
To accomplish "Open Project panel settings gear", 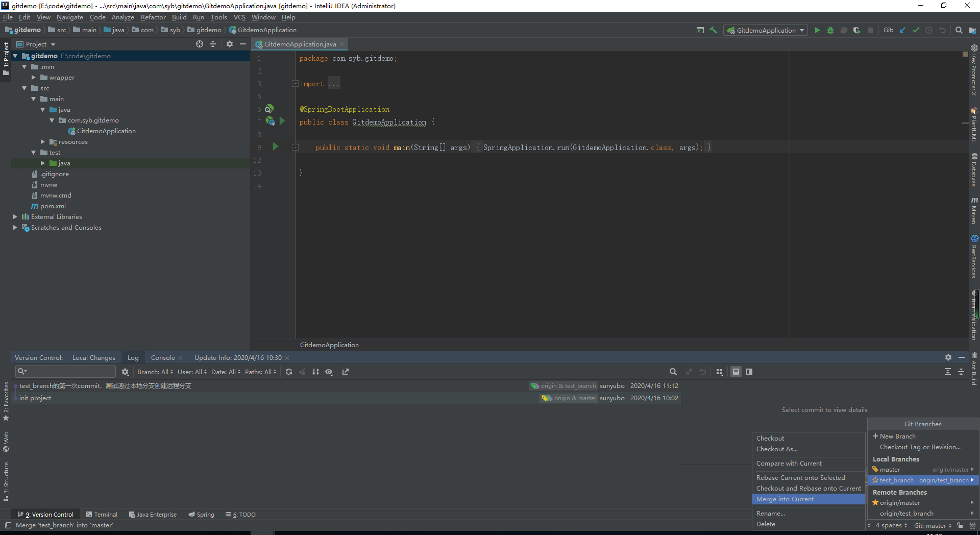I will (230, 44).
